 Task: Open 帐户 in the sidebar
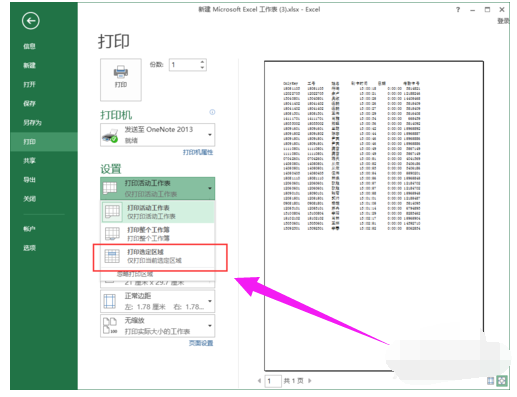point(29,229)
